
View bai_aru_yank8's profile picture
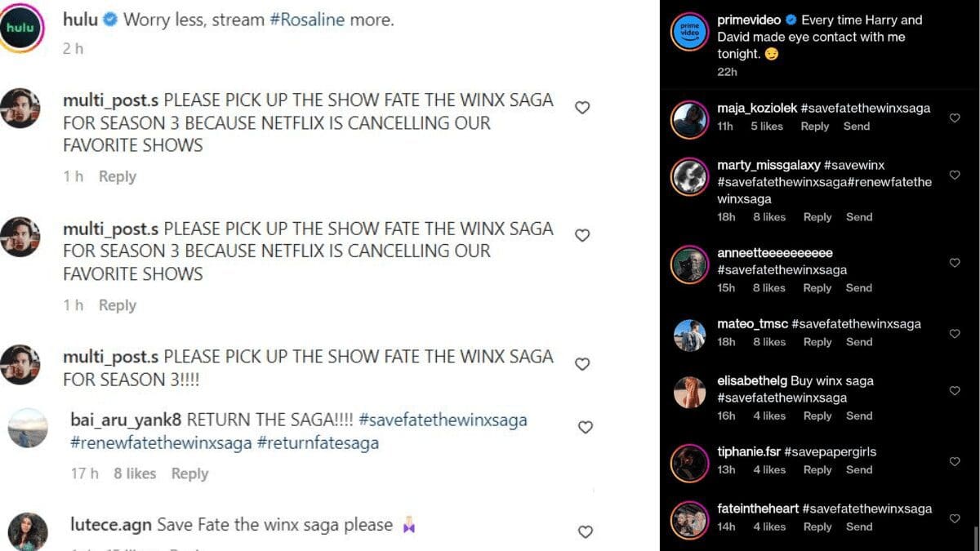point(28,428)
